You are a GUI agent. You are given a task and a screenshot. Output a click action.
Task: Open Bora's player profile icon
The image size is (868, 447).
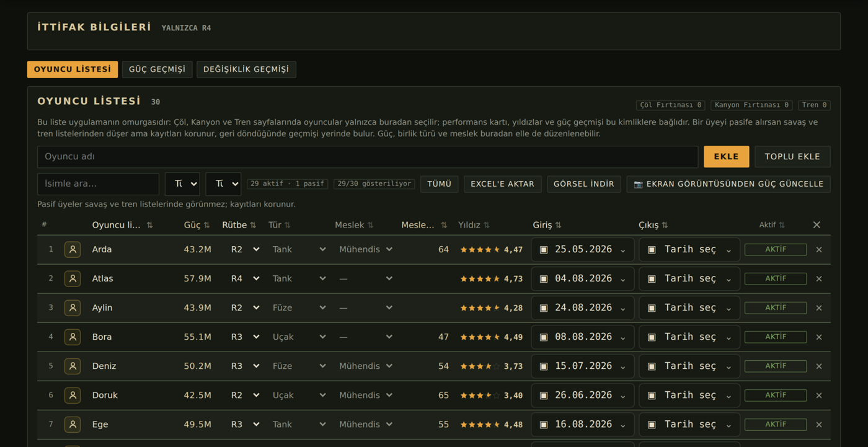[73, 337]
